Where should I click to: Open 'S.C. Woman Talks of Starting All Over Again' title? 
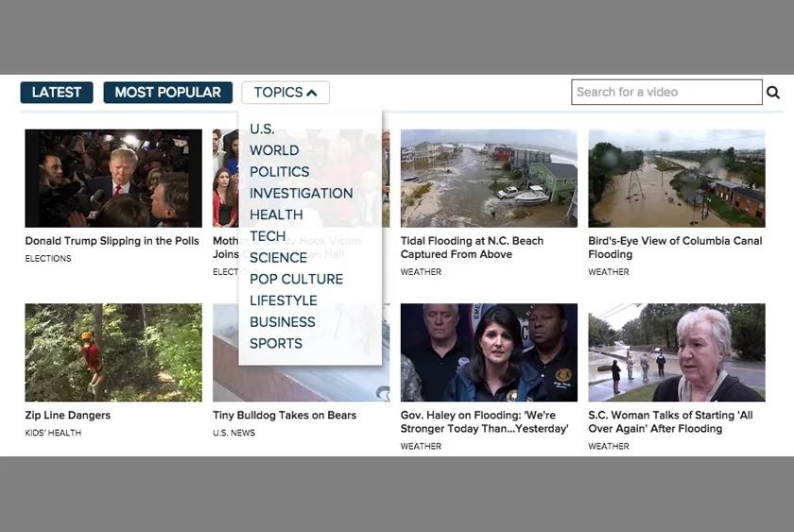(x=670, y=421)
